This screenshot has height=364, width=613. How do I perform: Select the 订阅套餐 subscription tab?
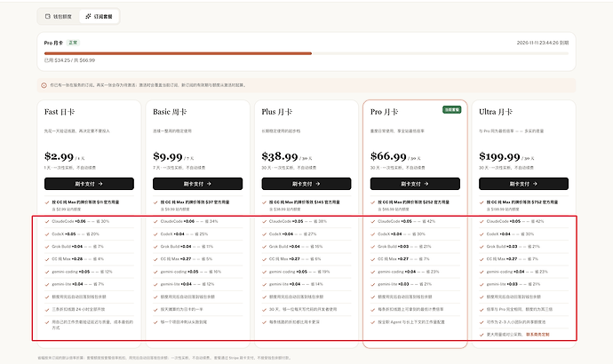[x=99, y=16]
